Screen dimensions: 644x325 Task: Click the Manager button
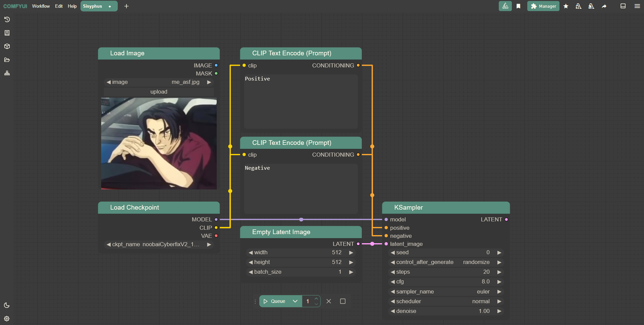click(x=543, y=6)
